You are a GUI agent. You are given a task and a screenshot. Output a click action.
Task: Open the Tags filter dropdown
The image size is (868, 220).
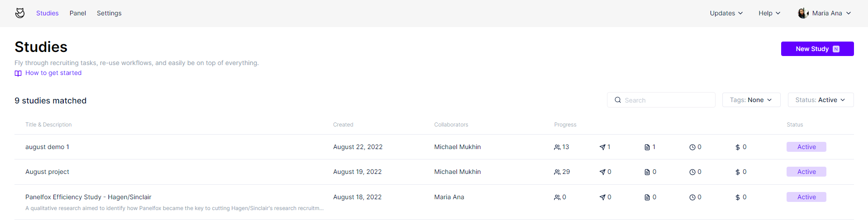(x=751, y=100)
